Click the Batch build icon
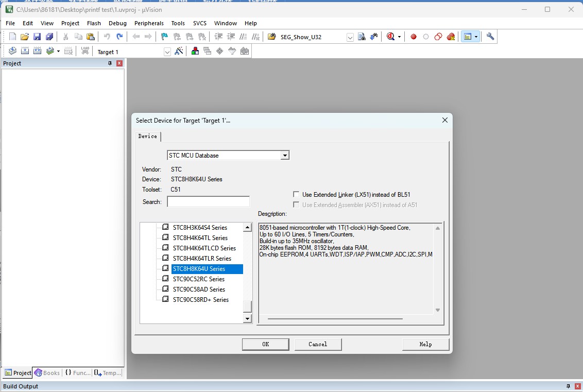Viewport: 583px width, 392px height. (50, 51)
